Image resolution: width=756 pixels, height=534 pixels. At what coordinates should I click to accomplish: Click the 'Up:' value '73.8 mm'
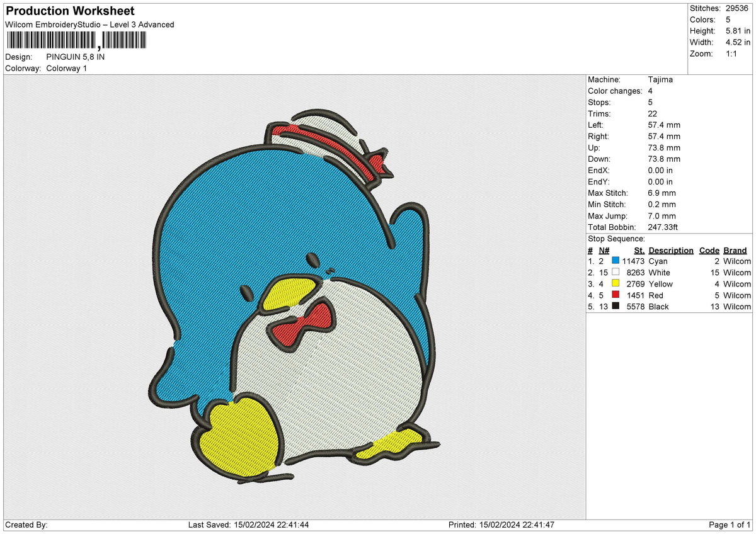[664, 147]
